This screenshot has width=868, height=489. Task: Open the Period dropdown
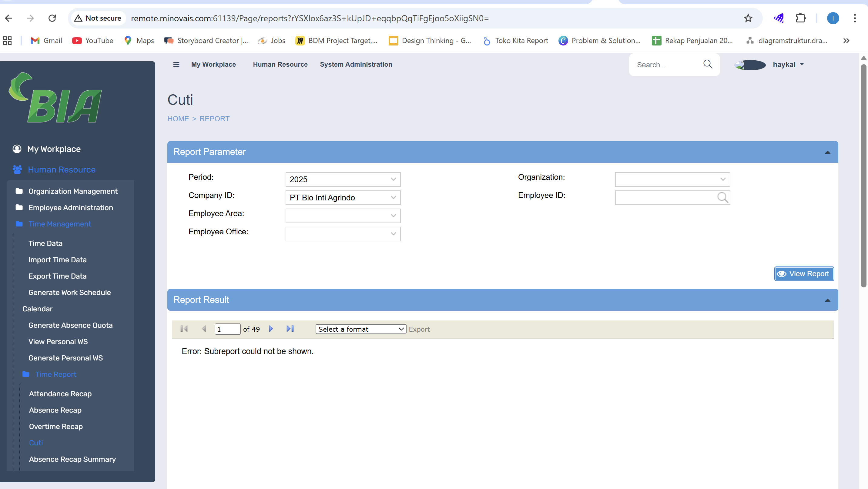(343, 179)
